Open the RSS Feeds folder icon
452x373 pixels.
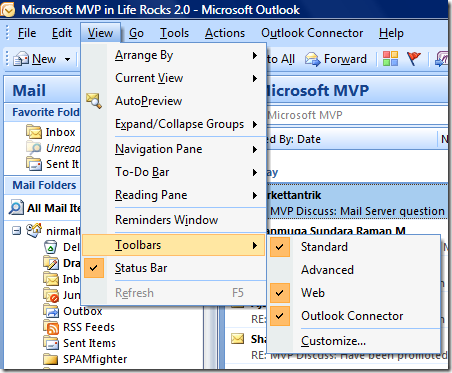tap(51, 327)
